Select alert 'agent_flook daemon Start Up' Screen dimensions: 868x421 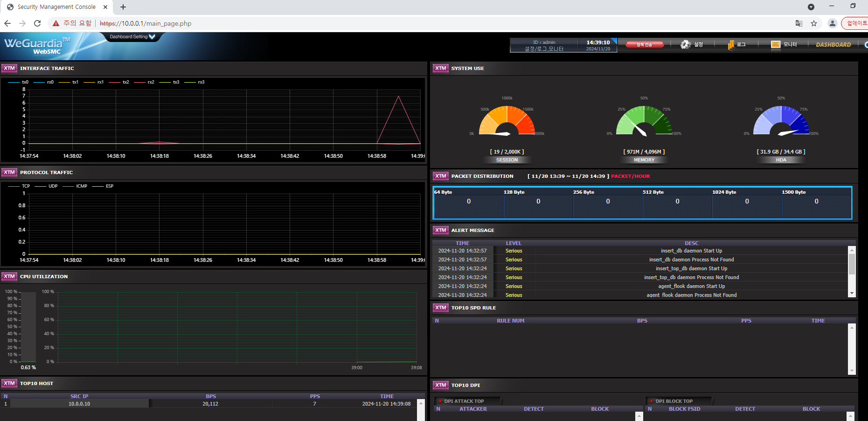click(640, 286)
